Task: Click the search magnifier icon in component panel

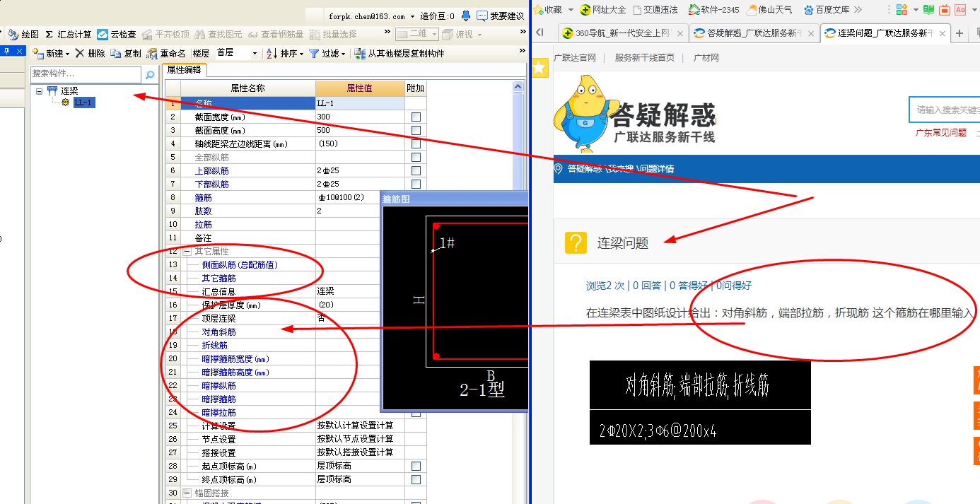Action: [x=149, y=74]
